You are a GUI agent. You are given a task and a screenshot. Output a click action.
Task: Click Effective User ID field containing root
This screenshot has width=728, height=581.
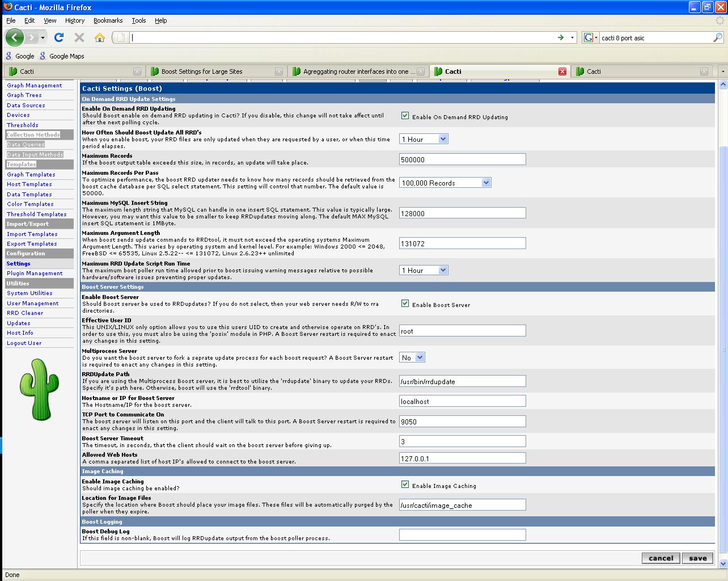(x=463, y=330)
